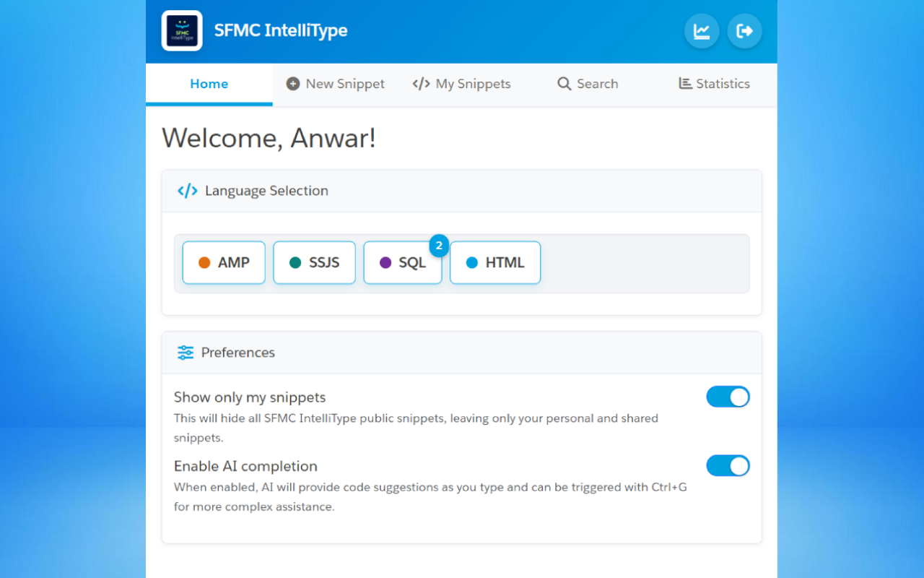Click the Enable AI completion label
The height and width of the screenshot is (578, 924).
[x=245, y=466]
